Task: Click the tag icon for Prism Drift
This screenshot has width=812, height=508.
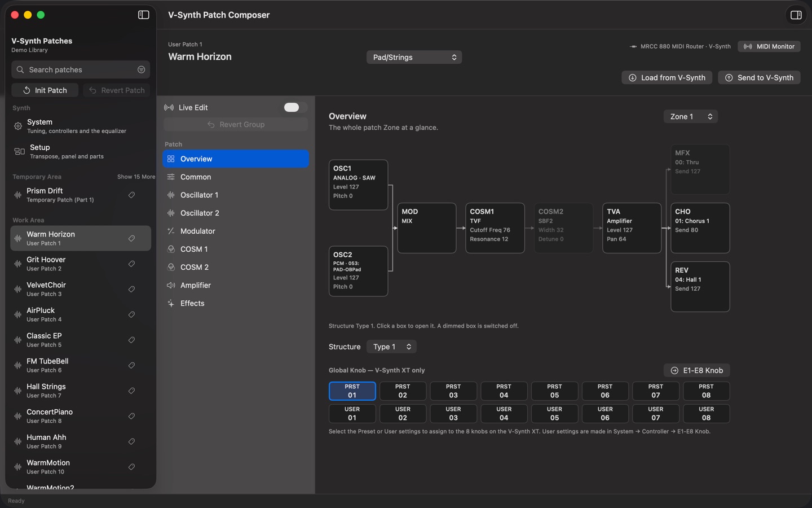Action: (x=131, y=195)
